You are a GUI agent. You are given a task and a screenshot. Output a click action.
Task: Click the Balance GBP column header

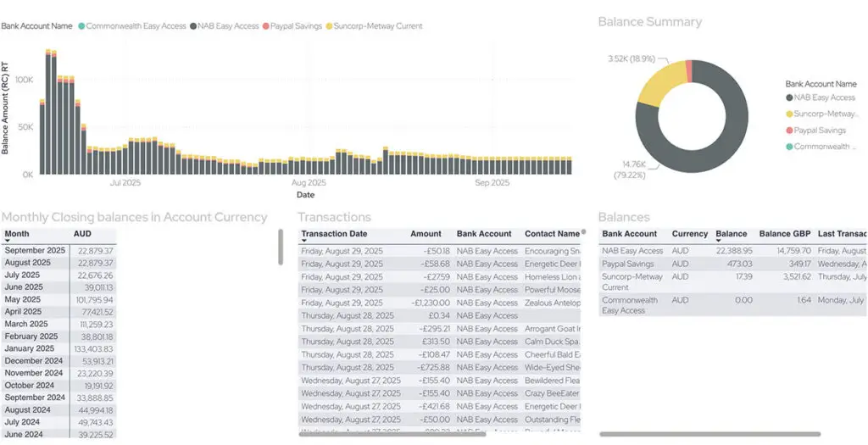[x=784, y=234]
